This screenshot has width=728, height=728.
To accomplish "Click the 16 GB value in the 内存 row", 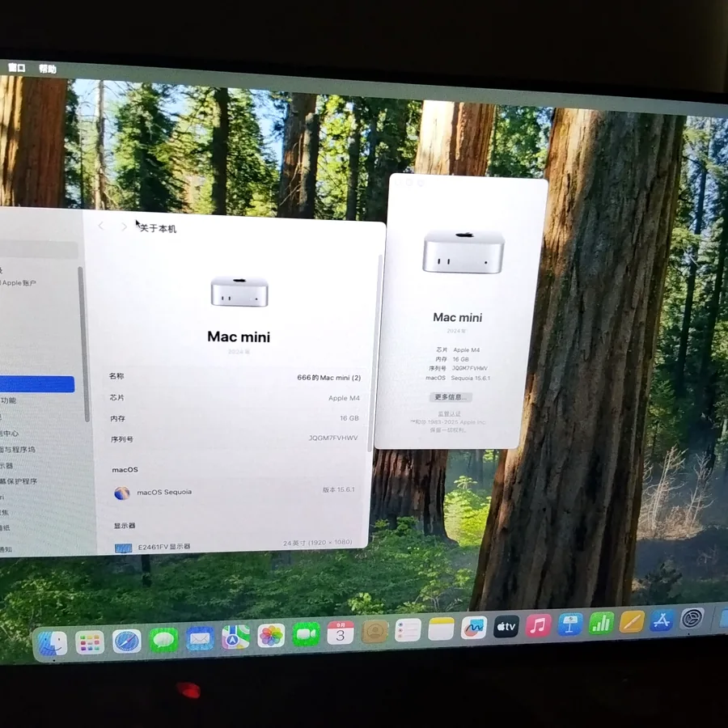I will coord(349,418).
